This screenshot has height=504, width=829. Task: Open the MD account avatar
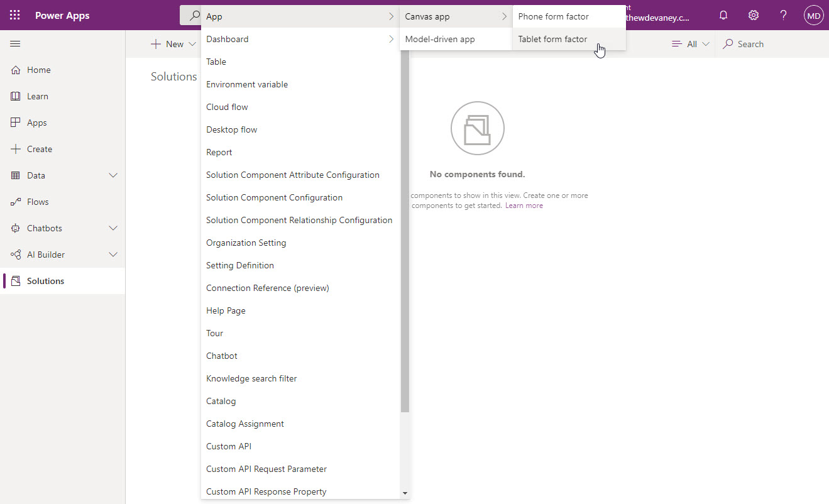813,15
